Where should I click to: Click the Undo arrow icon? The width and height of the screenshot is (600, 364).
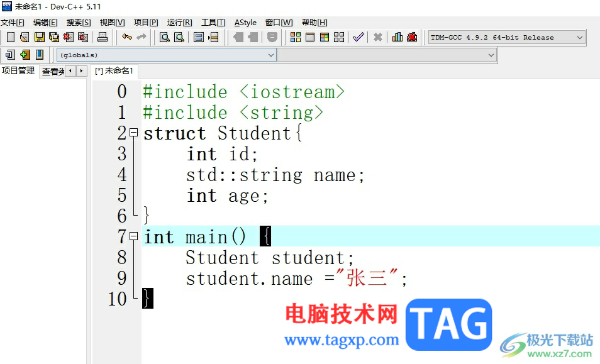pos(126,37)
